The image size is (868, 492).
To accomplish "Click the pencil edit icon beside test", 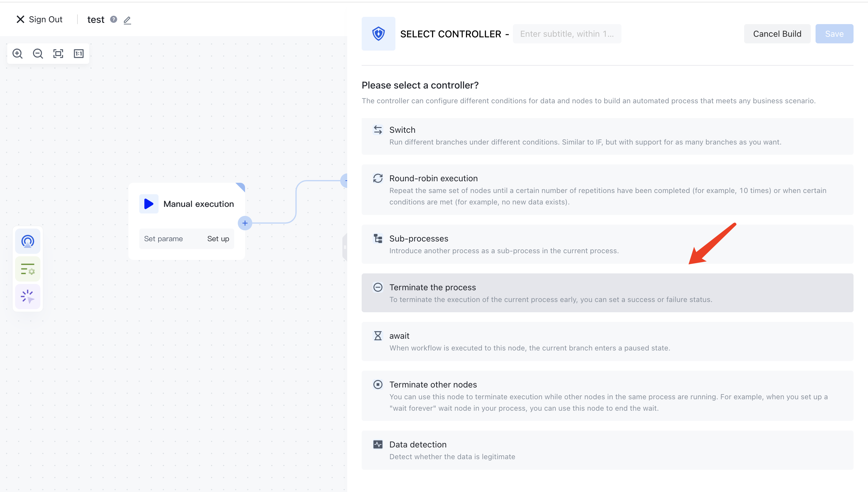I will point(127,20).
